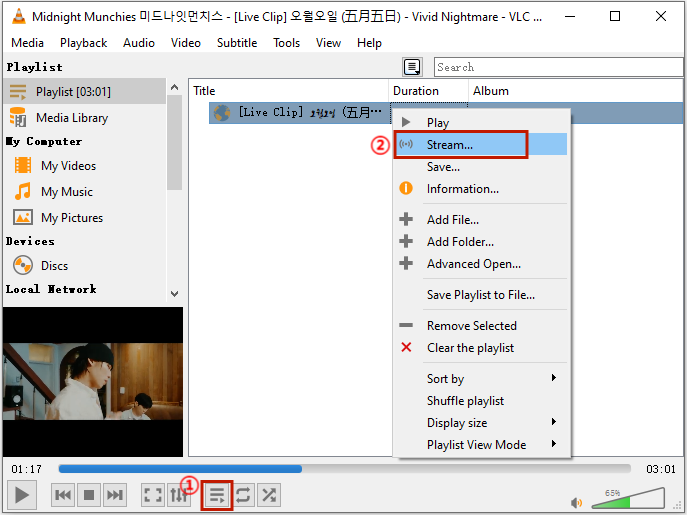Toggle shuffle random playback
This screenshot has height=515, width=687.
(x=269, y=494)
